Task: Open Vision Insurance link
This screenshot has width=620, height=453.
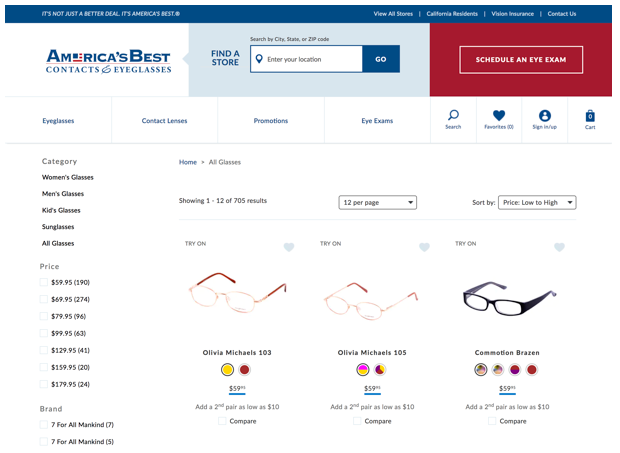Action: coord(512,14)
